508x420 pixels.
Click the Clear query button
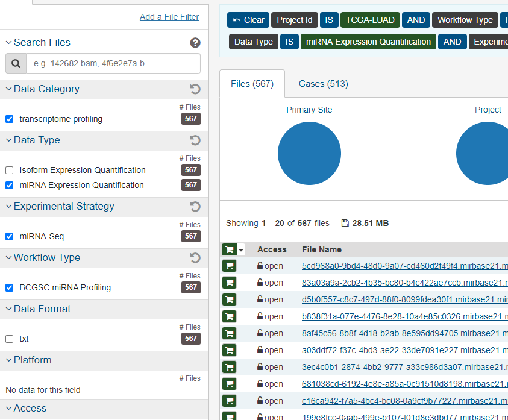point(248,20)
